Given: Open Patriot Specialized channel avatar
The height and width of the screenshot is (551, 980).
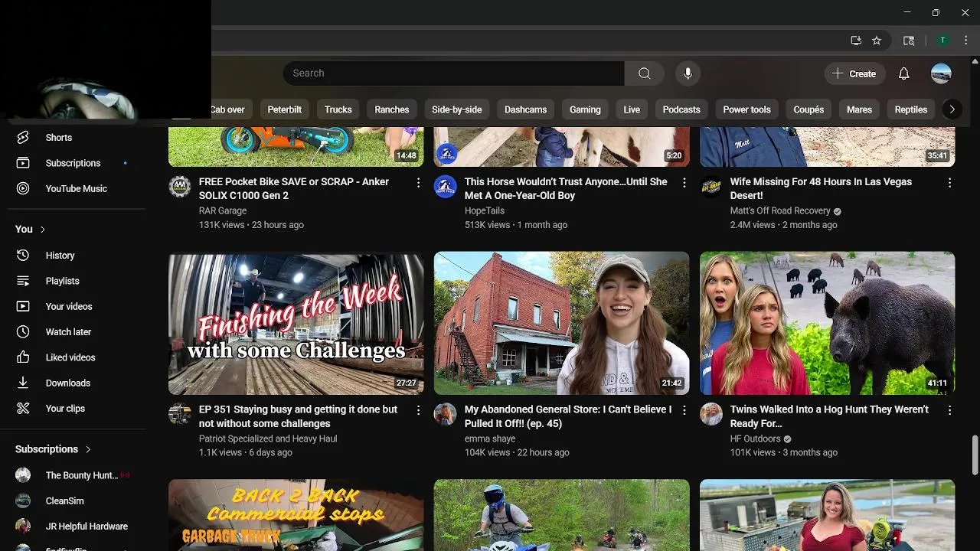Looking at the screenshot, I should pos(180,414).
